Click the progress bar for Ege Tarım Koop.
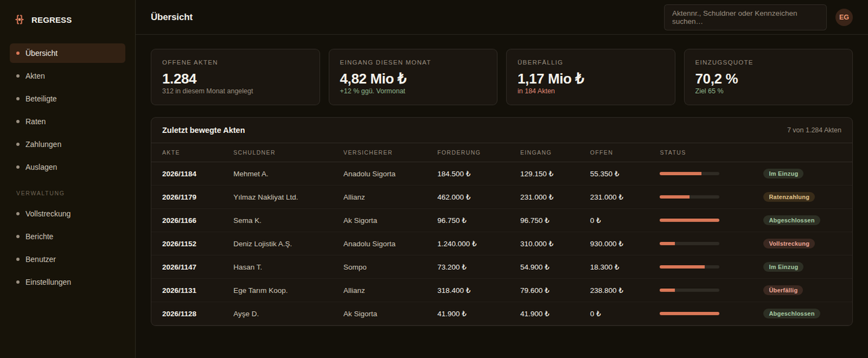Screen dimensions: 868x358 (690, 290)
